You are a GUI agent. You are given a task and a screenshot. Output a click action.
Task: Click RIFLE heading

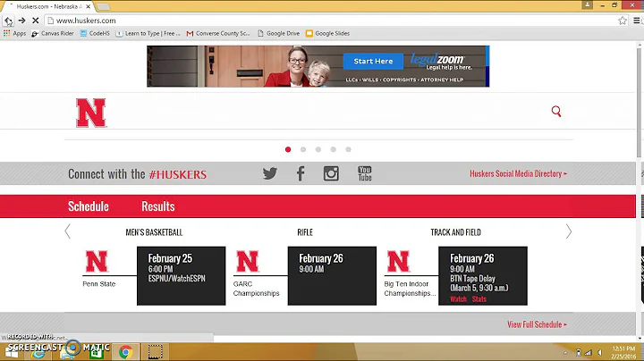click(x=305, y=232)
